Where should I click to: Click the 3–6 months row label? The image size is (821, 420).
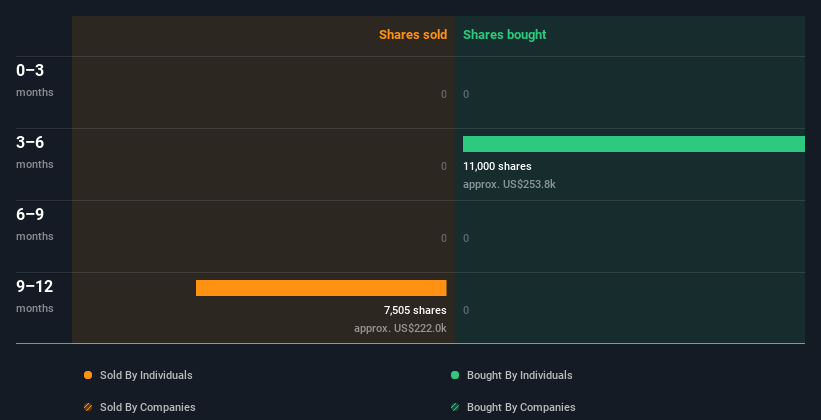tap(35, 152)
